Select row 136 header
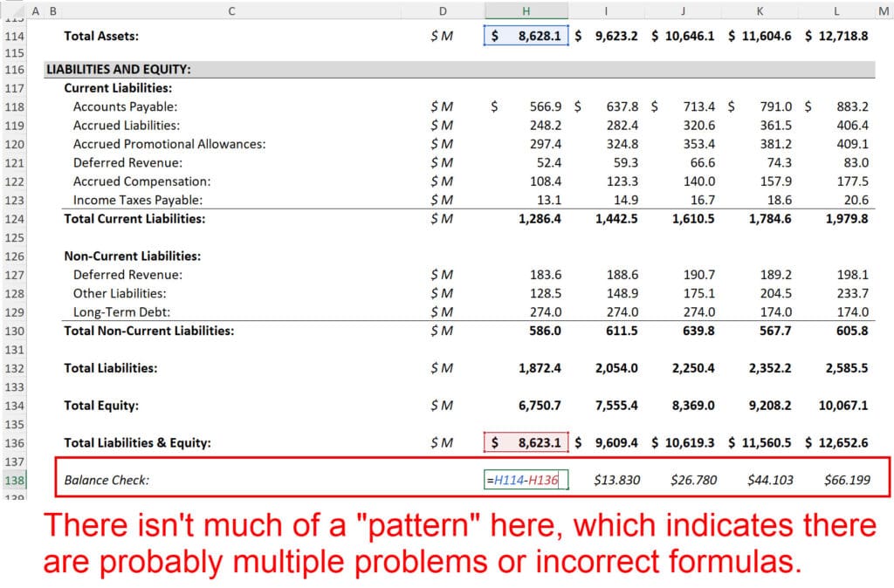This screenshot has height=588, width=894. (x=13, y=442)
